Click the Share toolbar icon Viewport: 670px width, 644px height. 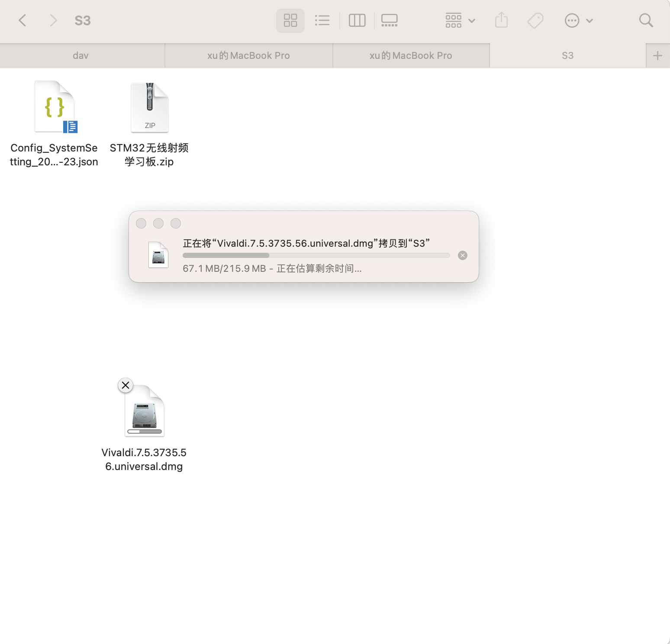pyautogui.click(x=501, y=20)
